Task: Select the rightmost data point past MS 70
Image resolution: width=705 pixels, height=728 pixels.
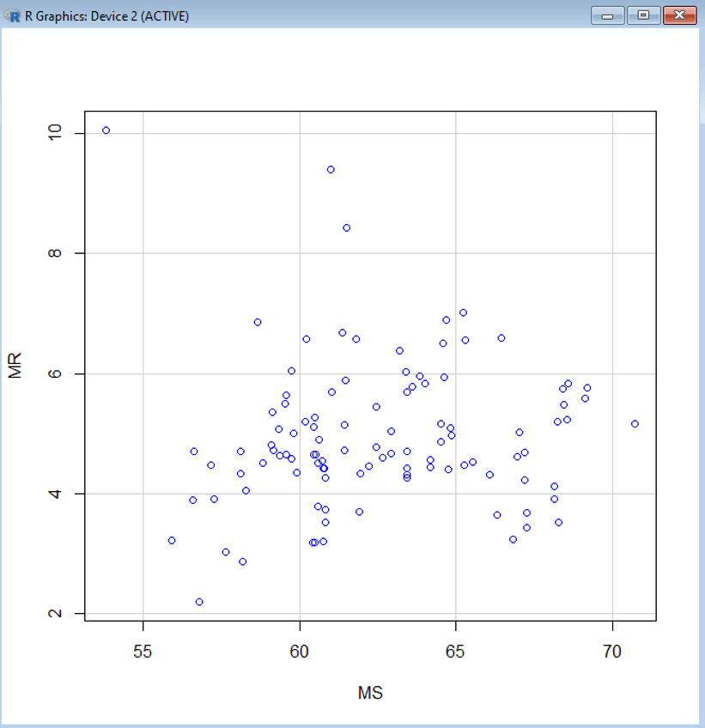Action: point(635,424)
